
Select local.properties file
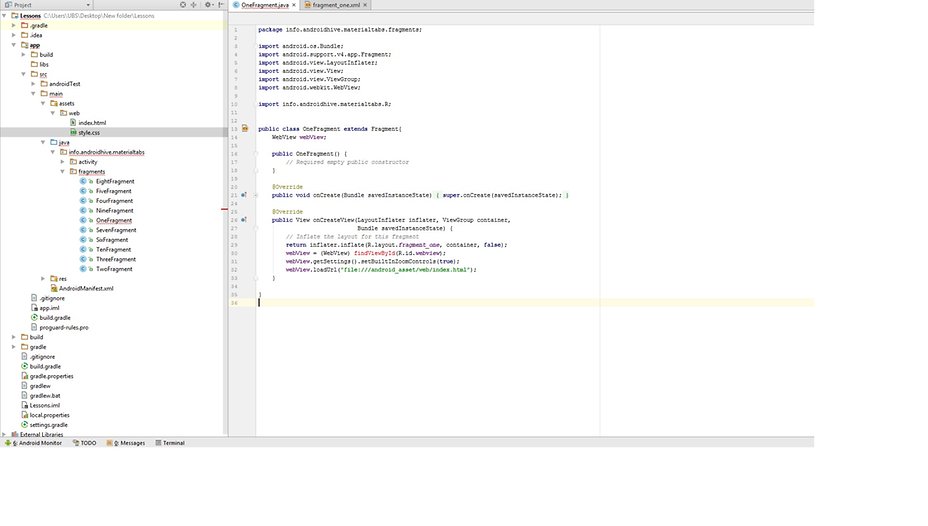[49, 415]
